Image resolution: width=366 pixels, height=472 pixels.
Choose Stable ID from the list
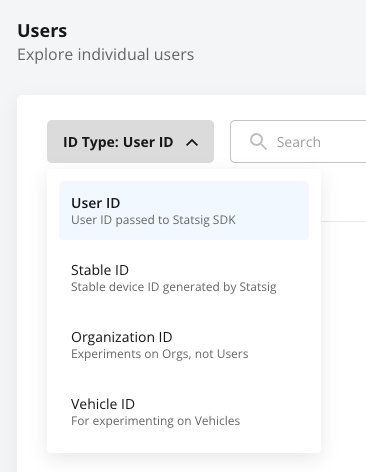[184, 278]
